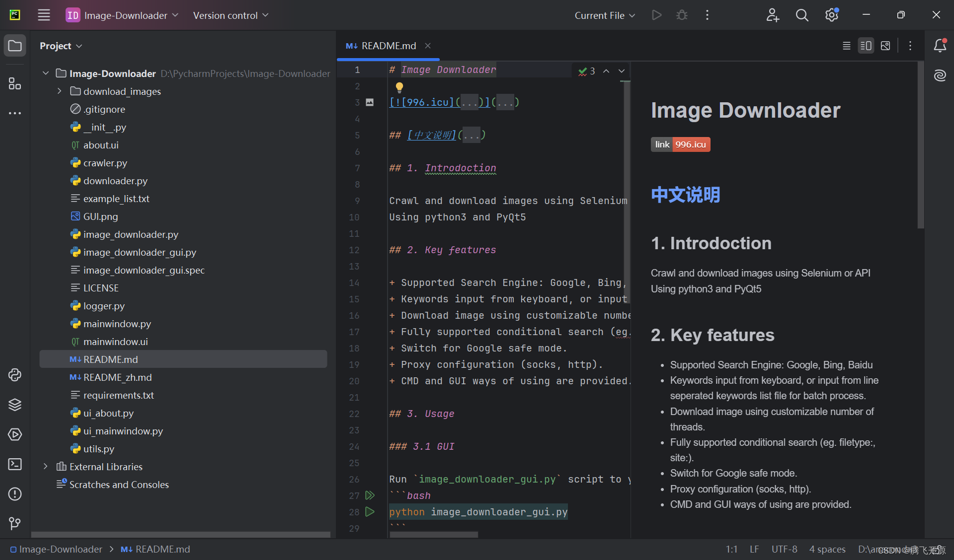
Task: Open Code With Me collaboration icon
Action: [x=772, y=15]
